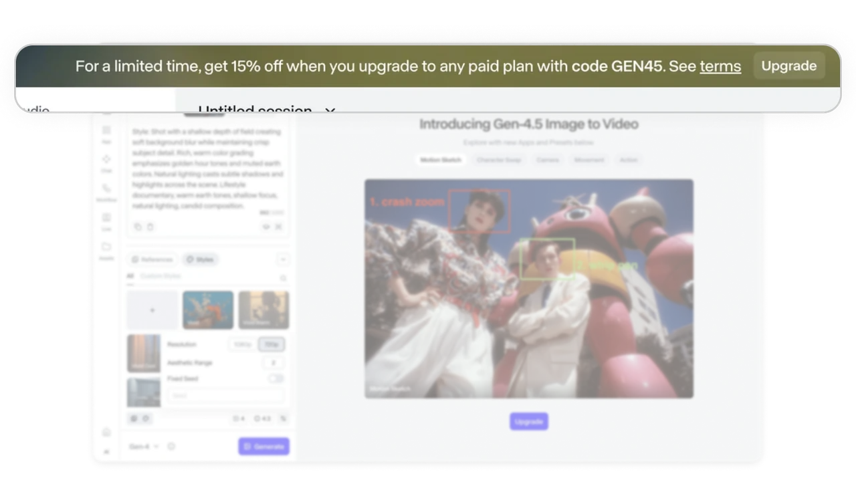Click the Seed input field
This screenshot has width=856, height=504.
(225, 396)
